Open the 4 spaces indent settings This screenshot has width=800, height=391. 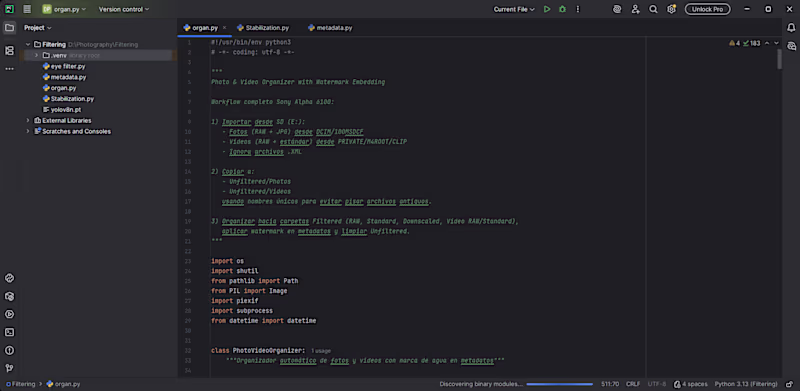click(690, 384)
